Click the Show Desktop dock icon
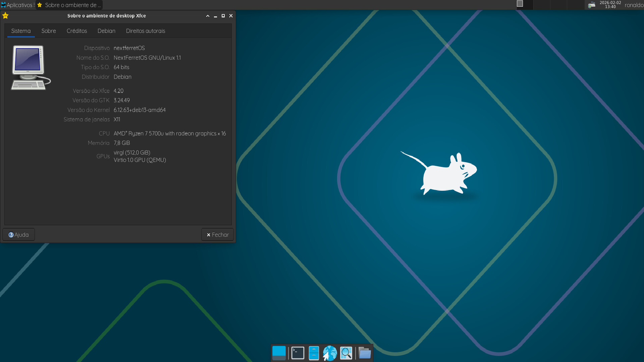644x362 pixels. click(x=279, y=353)
